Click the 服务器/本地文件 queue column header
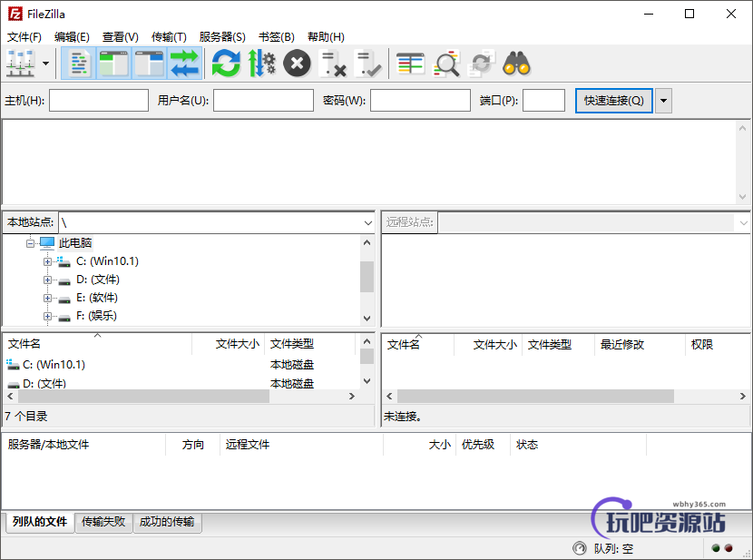This screenshot has height=560, width=753. pyautogui.click(x=84, y=445)
